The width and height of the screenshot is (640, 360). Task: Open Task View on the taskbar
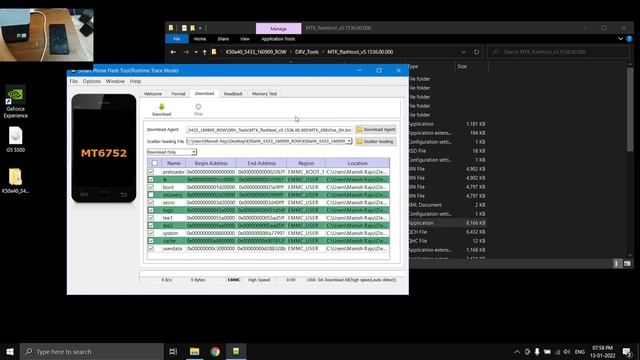(x=173, y=351)
